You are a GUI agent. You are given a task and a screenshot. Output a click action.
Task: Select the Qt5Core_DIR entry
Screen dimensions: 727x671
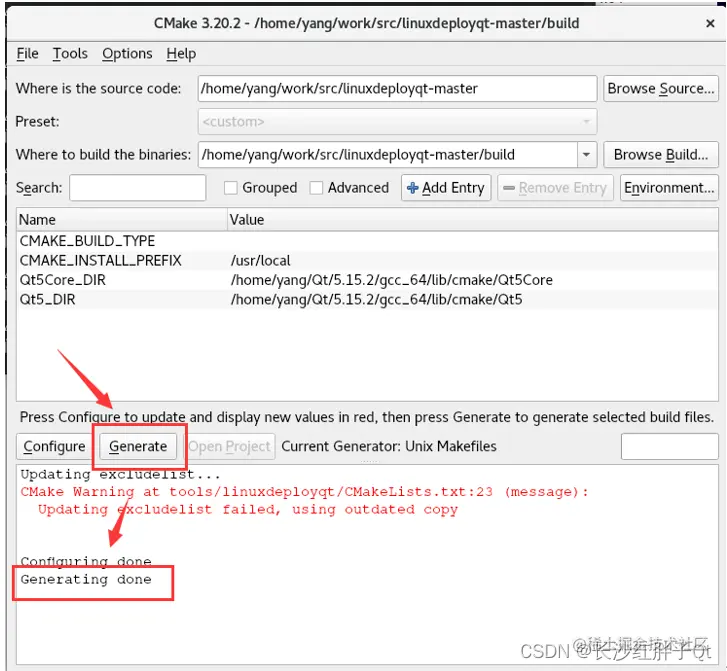(x=63, y=280)
